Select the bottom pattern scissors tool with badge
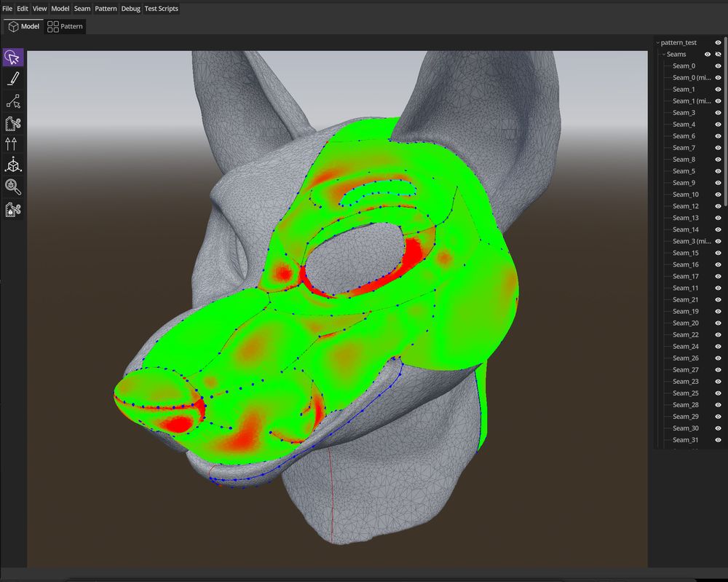 [x=13, y=210]
